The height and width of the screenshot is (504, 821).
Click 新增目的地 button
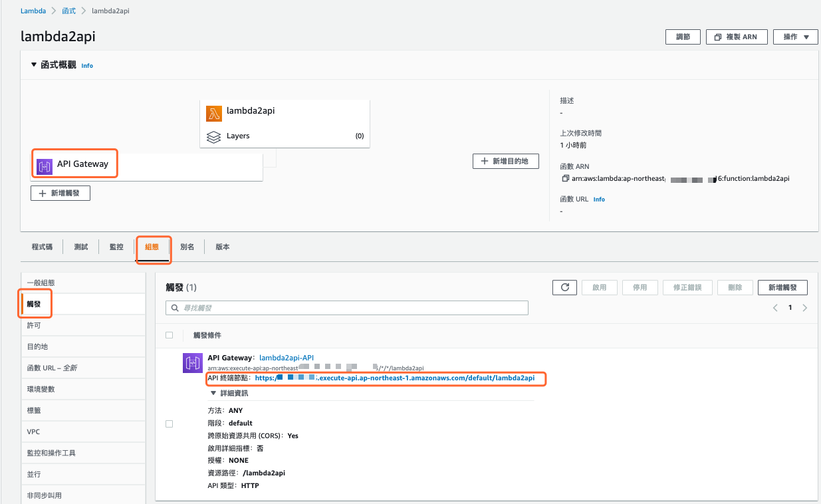click(x=505, y=161)
